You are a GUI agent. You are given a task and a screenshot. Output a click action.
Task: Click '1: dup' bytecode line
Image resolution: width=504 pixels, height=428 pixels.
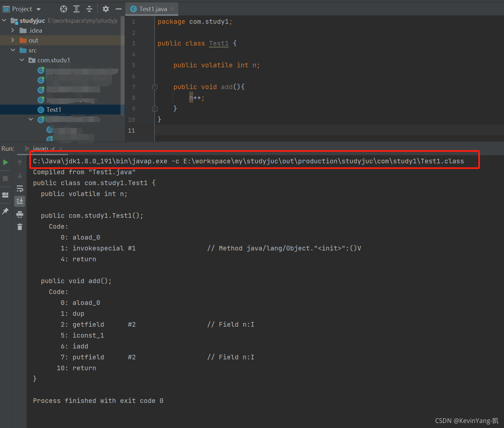pyautogui.click(x=73, y=313)
